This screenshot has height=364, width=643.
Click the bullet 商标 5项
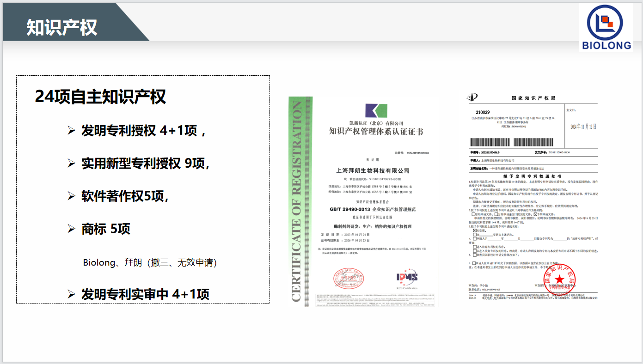[x=106, y=228]
